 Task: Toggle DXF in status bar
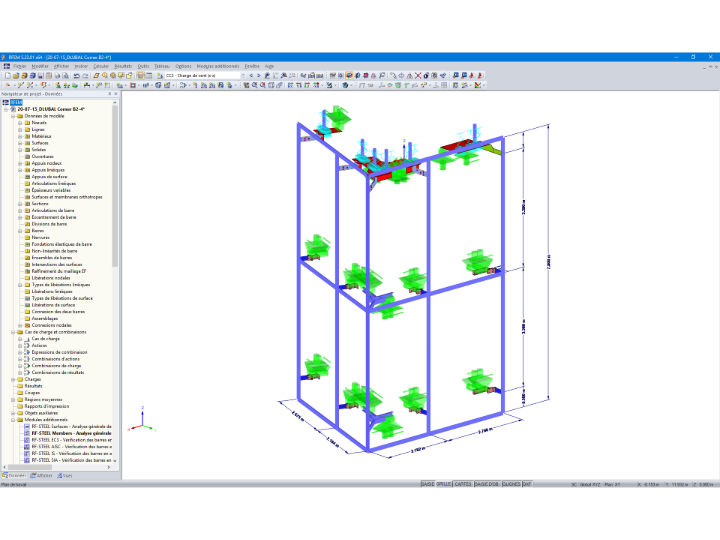(x=527, y=484)
